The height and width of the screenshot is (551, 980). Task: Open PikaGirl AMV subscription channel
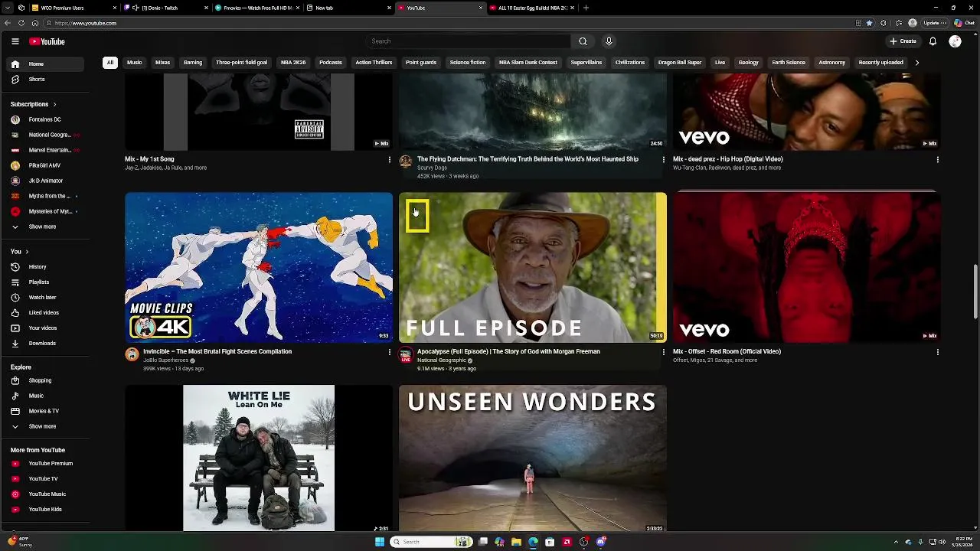click(46, 165)
